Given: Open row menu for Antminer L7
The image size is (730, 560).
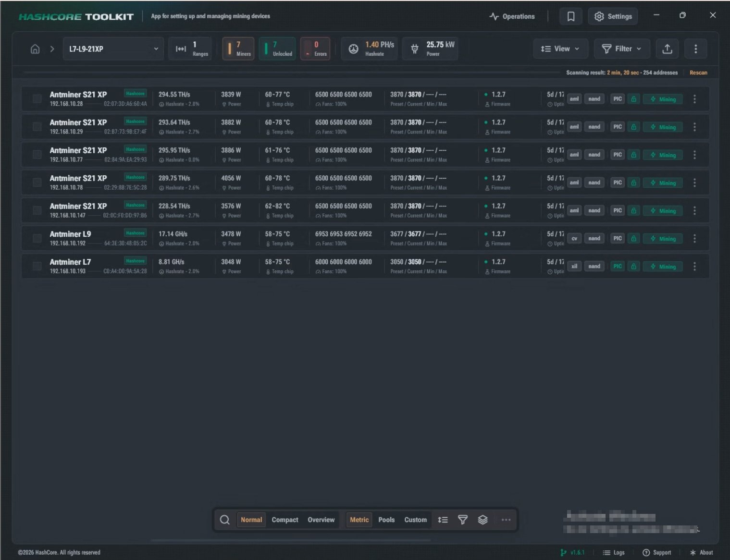Looking at the screenshot, I should (694, 266).
